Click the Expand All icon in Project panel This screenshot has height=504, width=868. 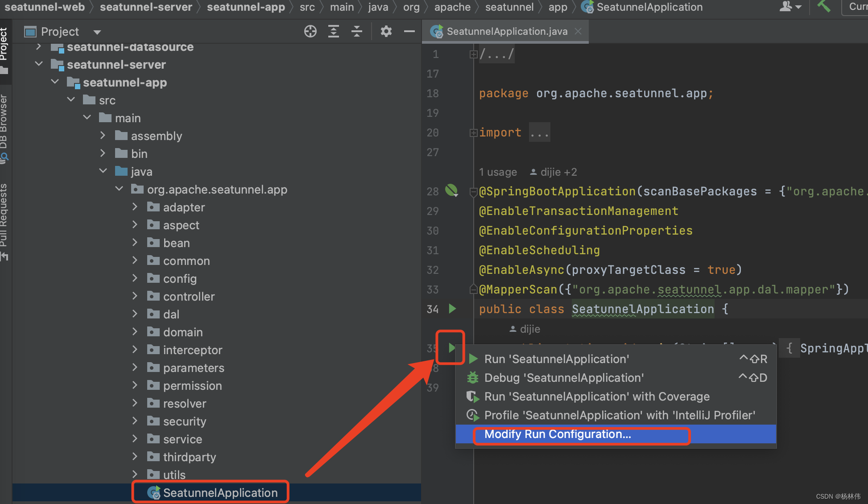334,31
